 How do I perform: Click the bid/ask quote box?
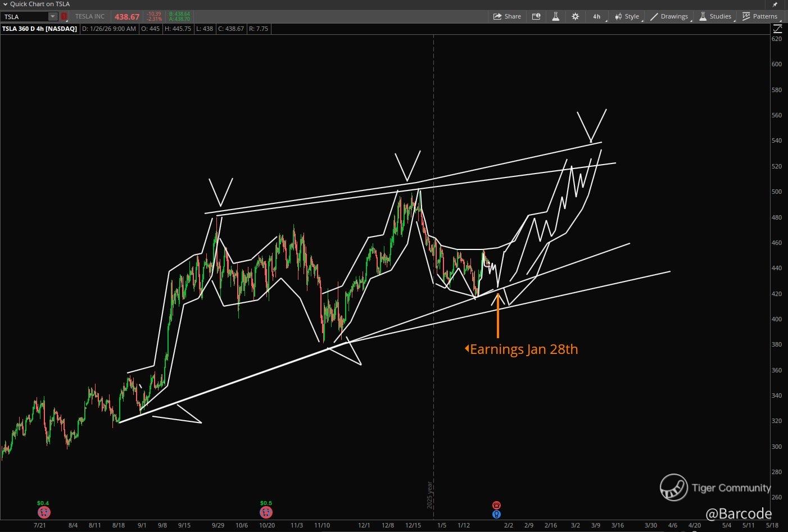click(179, 17)
